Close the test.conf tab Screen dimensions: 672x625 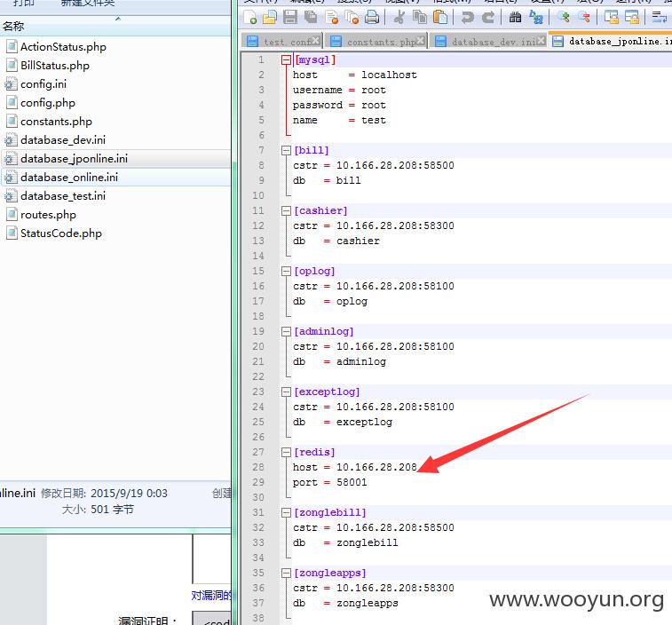tap(315, 41)
